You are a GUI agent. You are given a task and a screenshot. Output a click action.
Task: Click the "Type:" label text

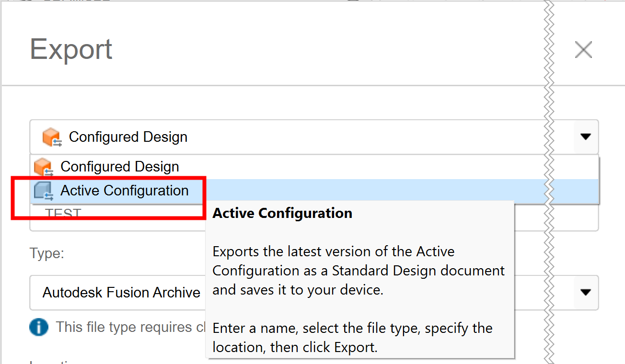(x=47, y=253)
